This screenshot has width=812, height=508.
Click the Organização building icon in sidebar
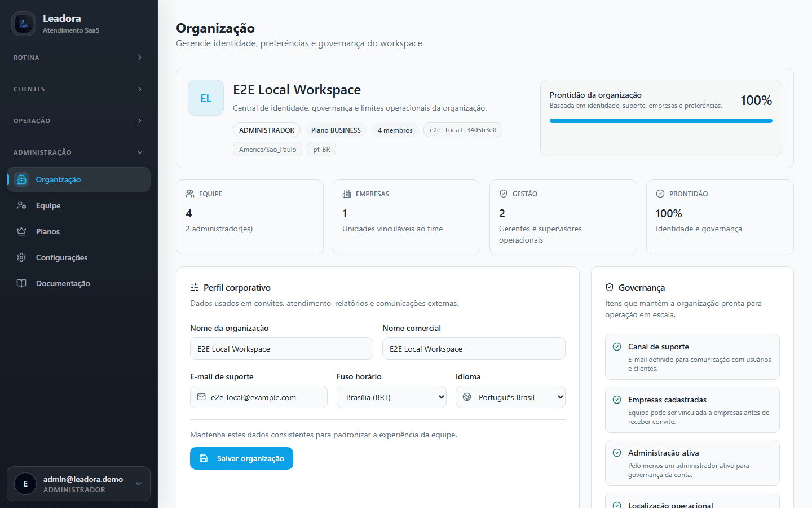(21, 179)
